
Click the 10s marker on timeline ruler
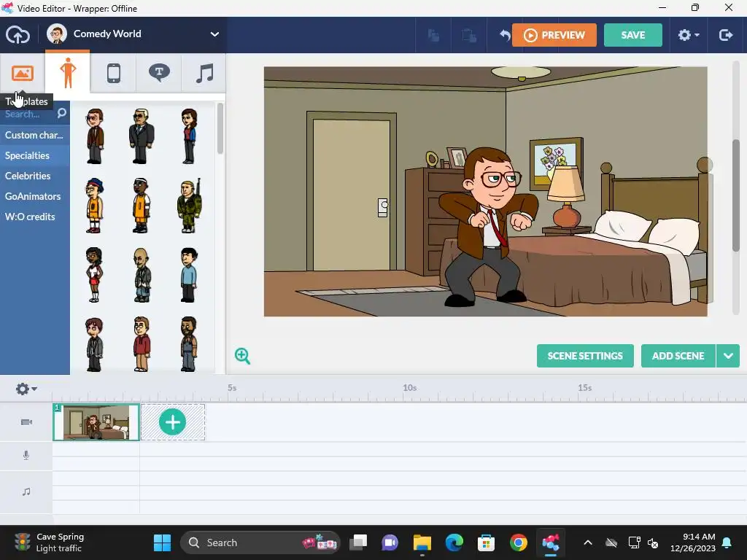(410, 388)
